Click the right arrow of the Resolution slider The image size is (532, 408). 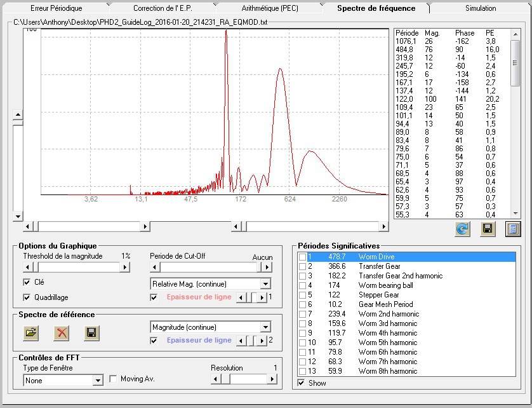click(272, 379)
